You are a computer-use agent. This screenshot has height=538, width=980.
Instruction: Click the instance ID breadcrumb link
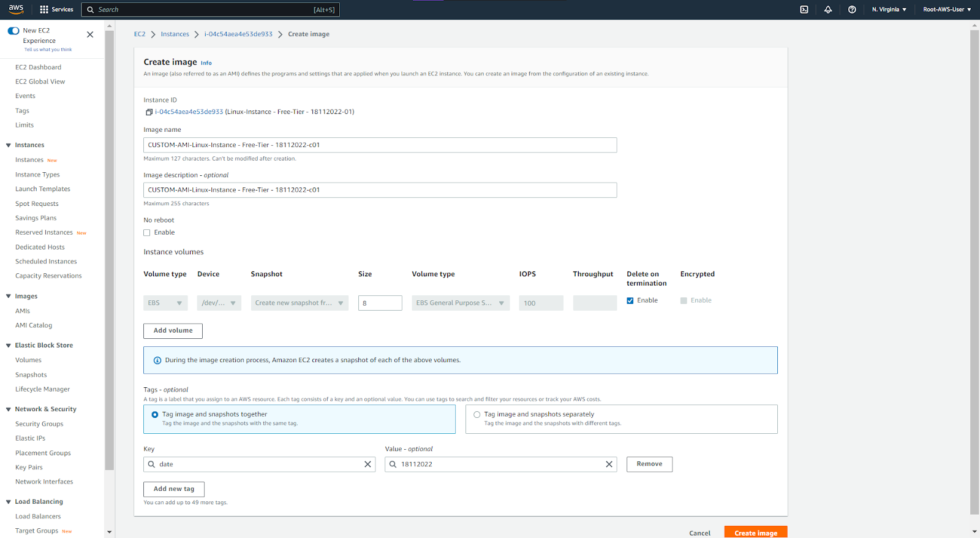click(x=238, y=34)
